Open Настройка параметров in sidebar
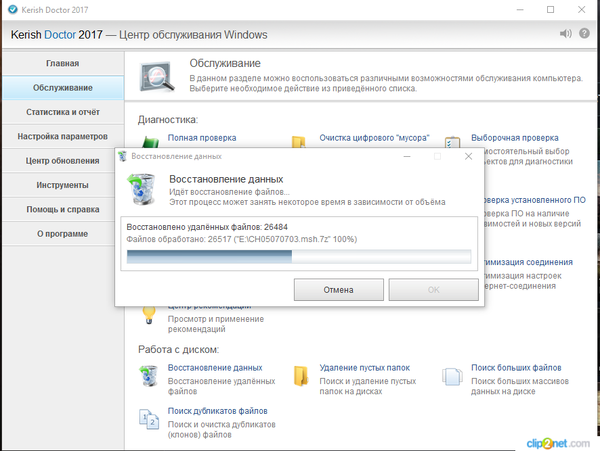The image size is (600, 451). [x=62, y=136]
